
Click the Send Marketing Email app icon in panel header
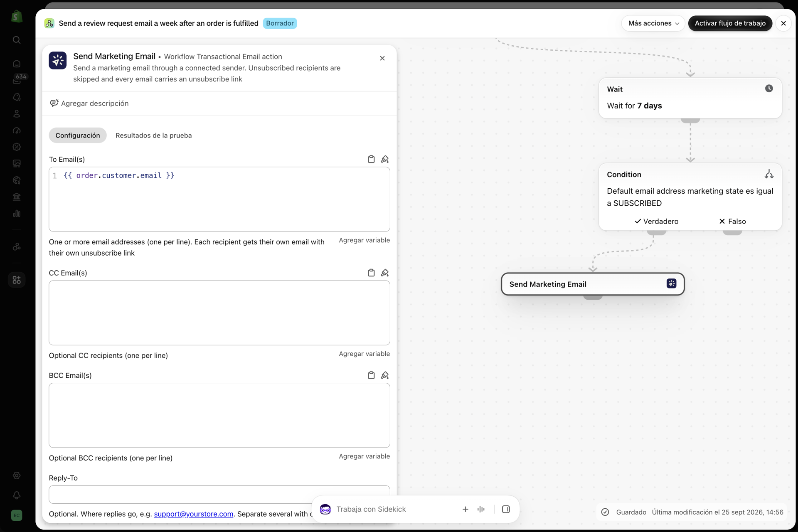[57, 61]
